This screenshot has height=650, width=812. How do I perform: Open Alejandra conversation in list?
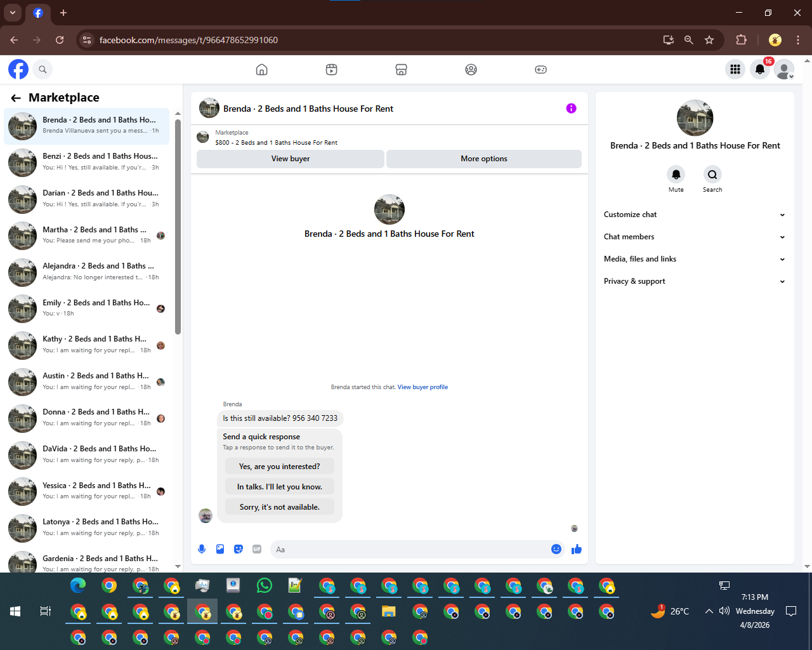(87, 272)
